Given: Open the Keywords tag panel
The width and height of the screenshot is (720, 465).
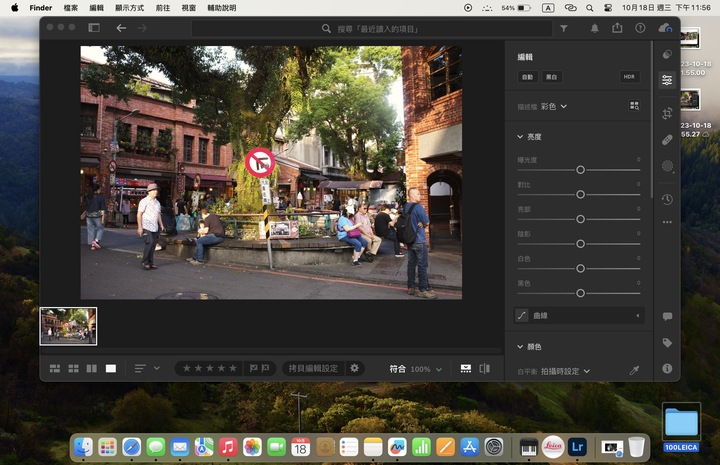Looking at the screenshot, I should (x=667, y=342).
